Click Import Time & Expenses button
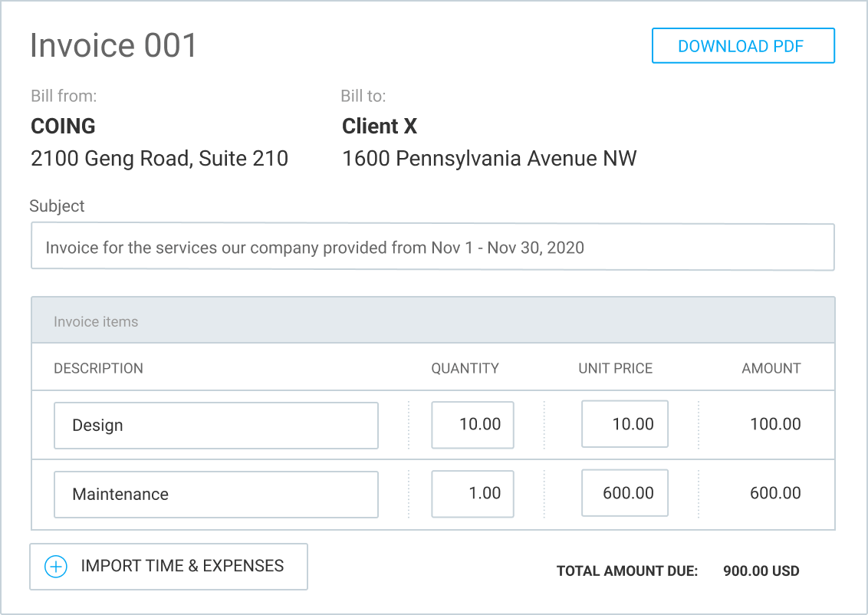Image resolution: width=868 pixels, height=615 pixels. point(169,567)
